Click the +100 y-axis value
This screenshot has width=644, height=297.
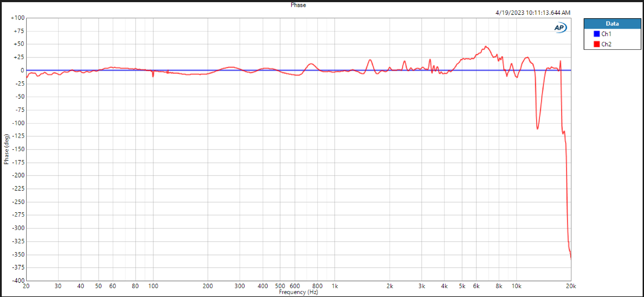18,18
